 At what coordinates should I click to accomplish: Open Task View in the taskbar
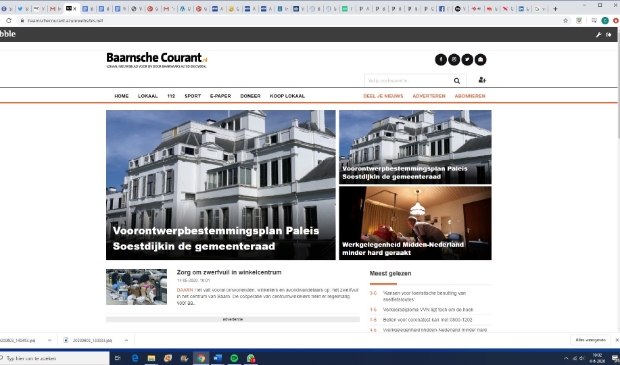[117, 358]
